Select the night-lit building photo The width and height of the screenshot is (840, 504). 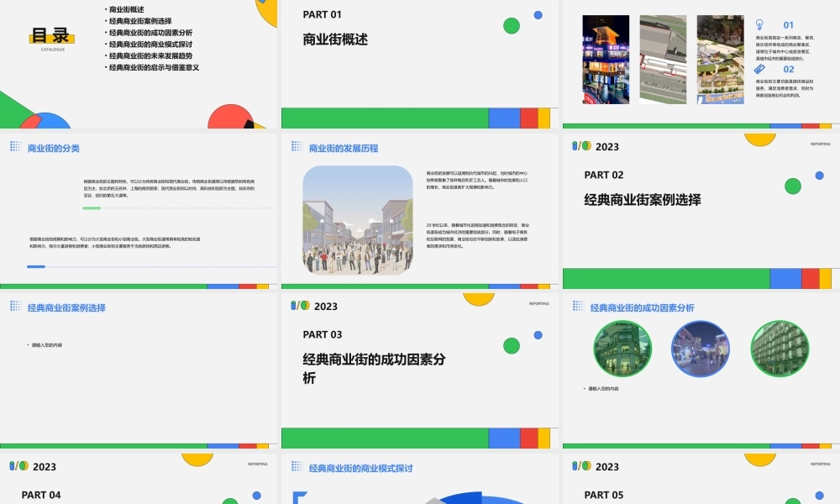[x=606, y=60]
